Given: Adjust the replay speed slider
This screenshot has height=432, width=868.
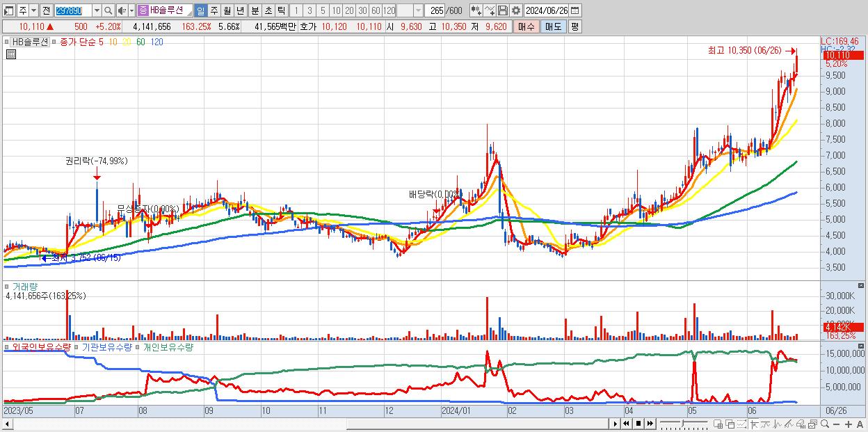Looking at the screenshot, I should tap(683, 424).
